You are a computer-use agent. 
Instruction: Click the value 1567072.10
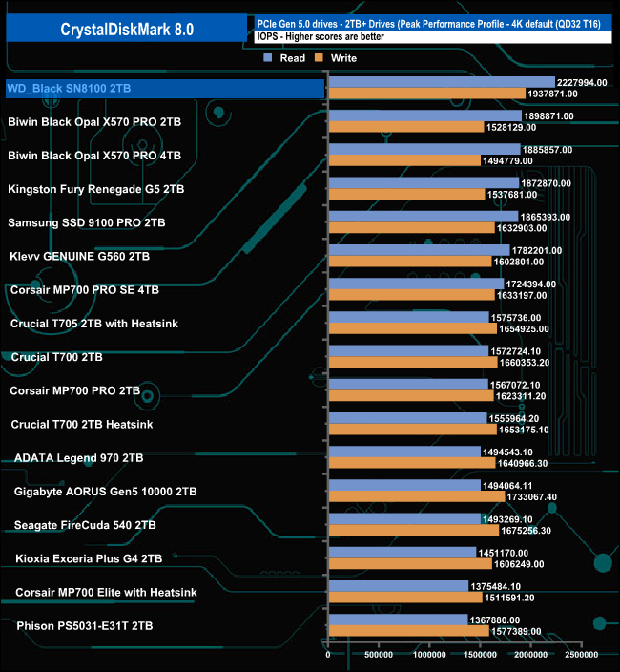click(x=515, y=385)
